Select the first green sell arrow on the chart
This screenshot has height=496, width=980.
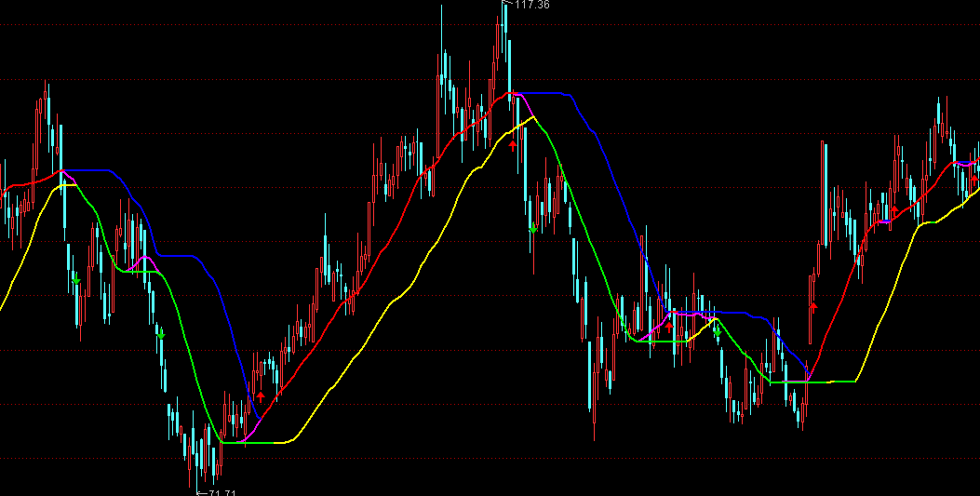click(76, 278)
